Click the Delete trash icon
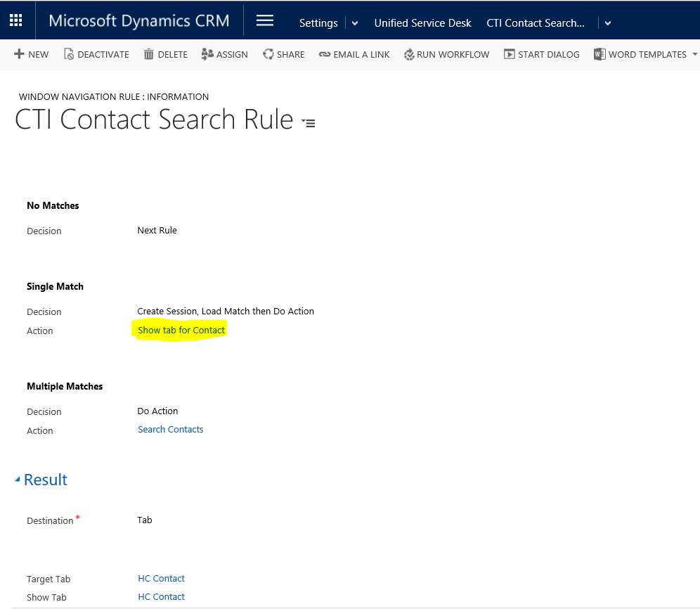 coord(148,54)
